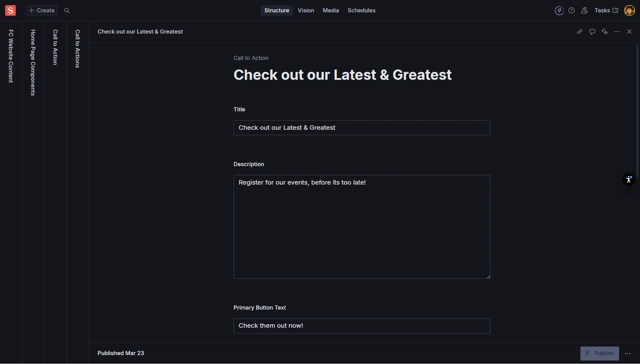The width and height of the screenshot is (640, 364).
Task: Open the Create new document menu
Action: pyautogui.click(x=42, y=11)
